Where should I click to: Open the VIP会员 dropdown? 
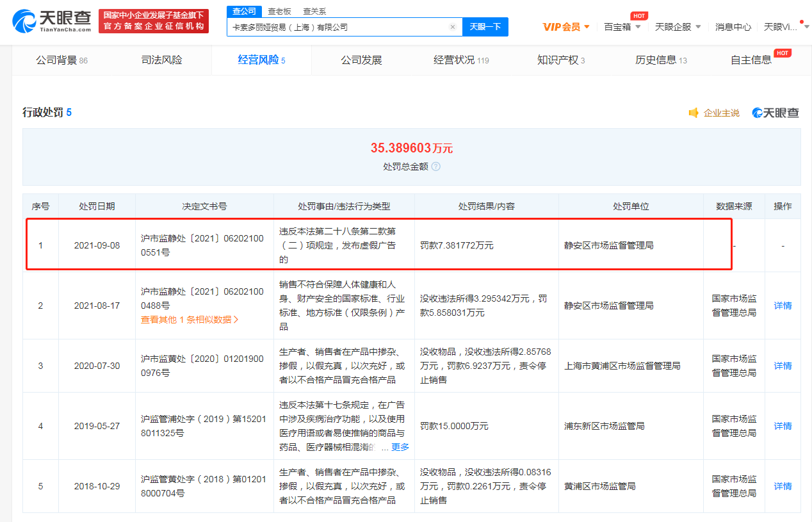click(566, 27)
